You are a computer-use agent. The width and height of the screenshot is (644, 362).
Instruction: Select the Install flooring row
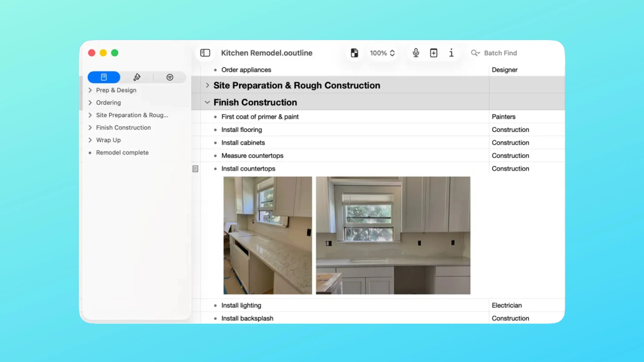coord(241,130)
